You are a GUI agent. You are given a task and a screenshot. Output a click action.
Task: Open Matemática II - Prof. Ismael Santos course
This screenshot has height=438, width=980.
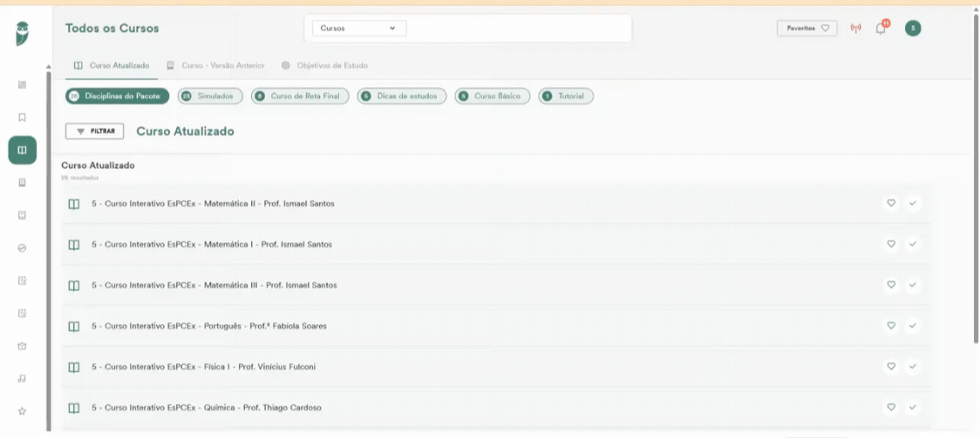click(x=213, y=203)
